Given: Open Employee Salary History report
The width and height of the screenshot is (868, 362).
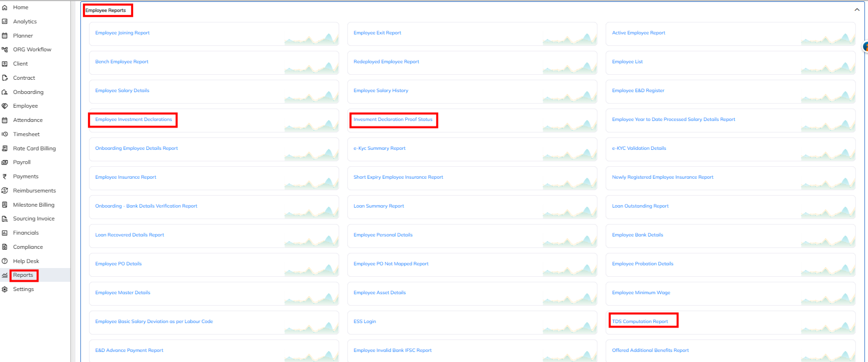Looking at the screenshot, I should (381, 91).
